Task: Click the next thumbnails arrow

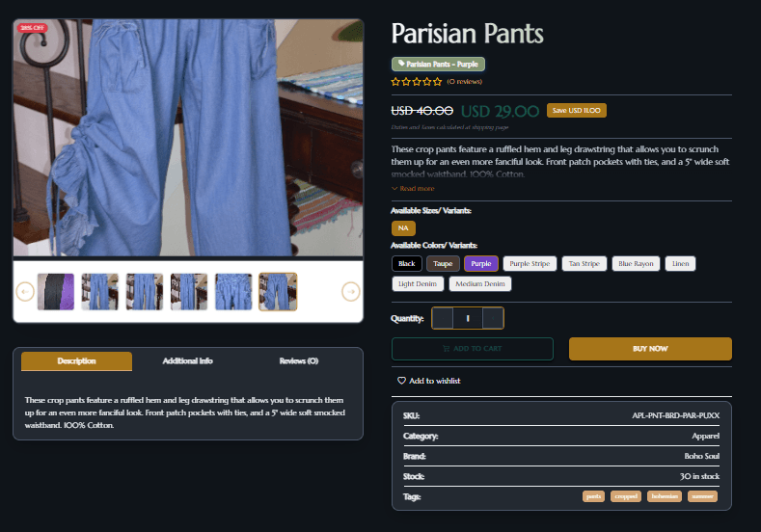Action: point(351,291)
